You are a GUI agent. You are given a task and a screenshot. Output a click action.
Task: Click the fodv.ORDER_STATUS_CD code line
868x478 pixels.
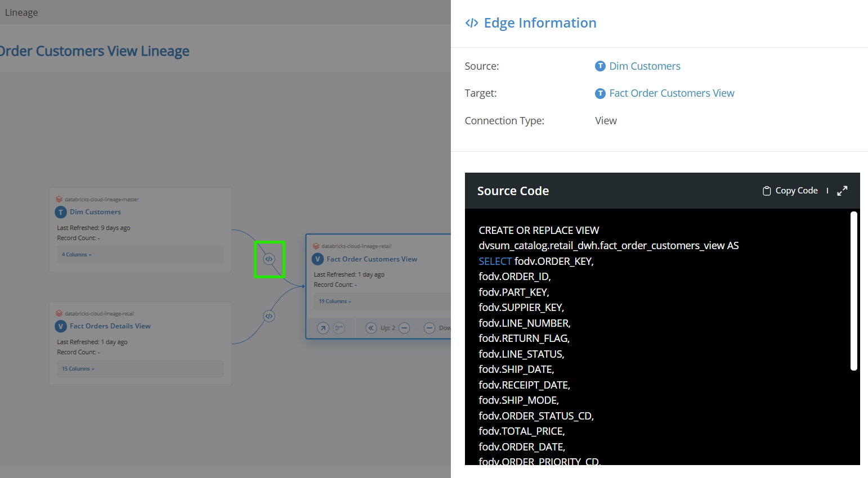[x=536, y=416]
